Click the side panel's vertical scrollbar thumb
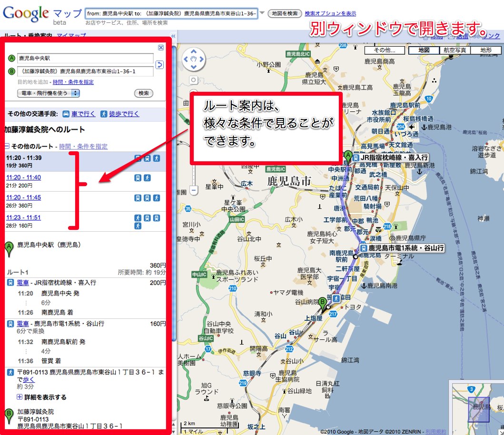Viewport: 504px width, 435px height. [x=174, y=194]
